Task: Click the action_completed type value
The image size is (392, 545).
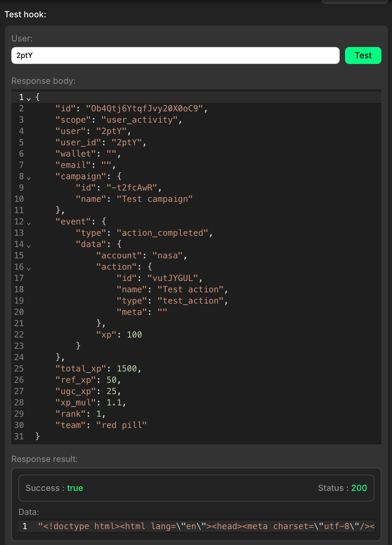Action: pos(163,233)
